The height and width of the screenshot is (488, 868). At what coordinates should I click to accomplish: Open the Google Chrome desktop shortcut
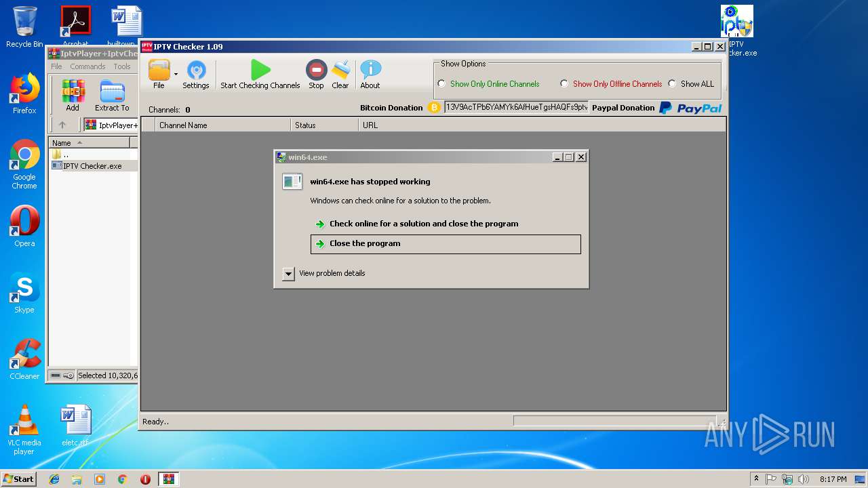click(x=24, y=164)
